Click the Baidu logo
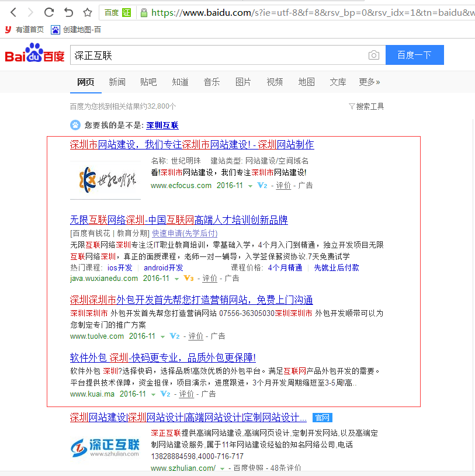The height and width of the screenshot is (476, 475). 34,53
